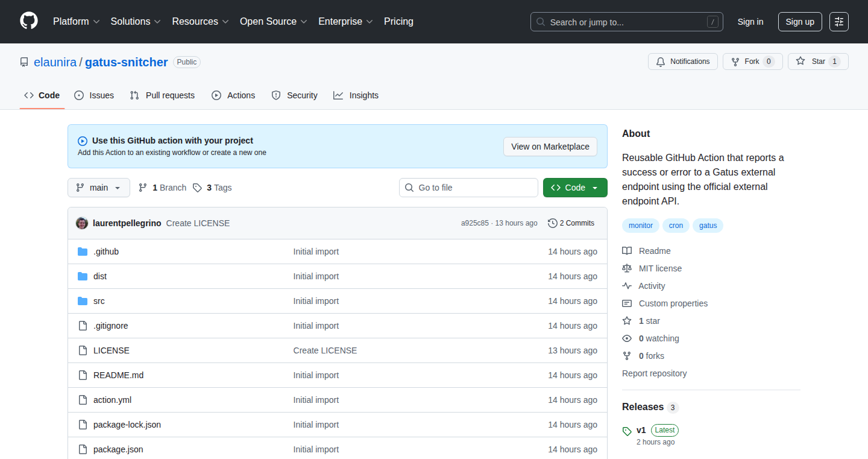Open the Security tab
The image size is (868, 459).
(x=294, y=95)
